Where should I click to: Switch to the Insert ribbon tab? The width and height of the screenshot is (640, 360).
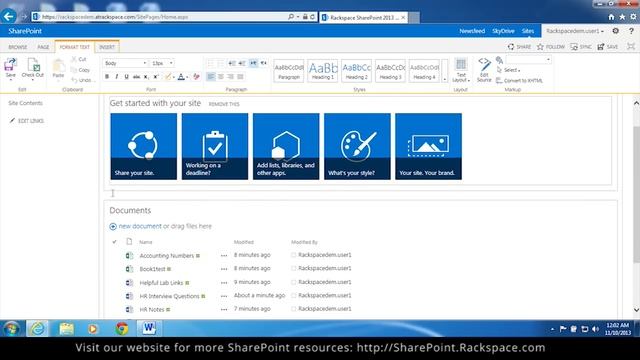[107, 47]
